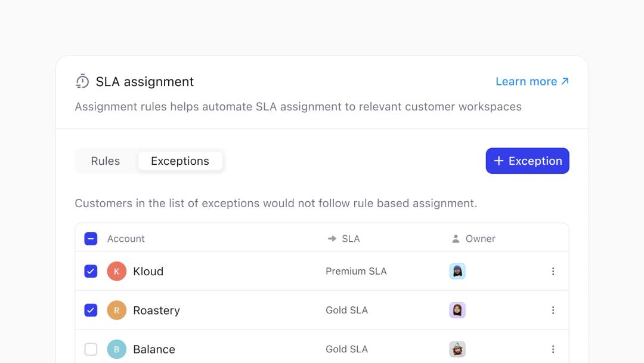Viewport: 644px width, 363px height.
Task: Check the Balance account checkbox
Action: click(91, 349)
